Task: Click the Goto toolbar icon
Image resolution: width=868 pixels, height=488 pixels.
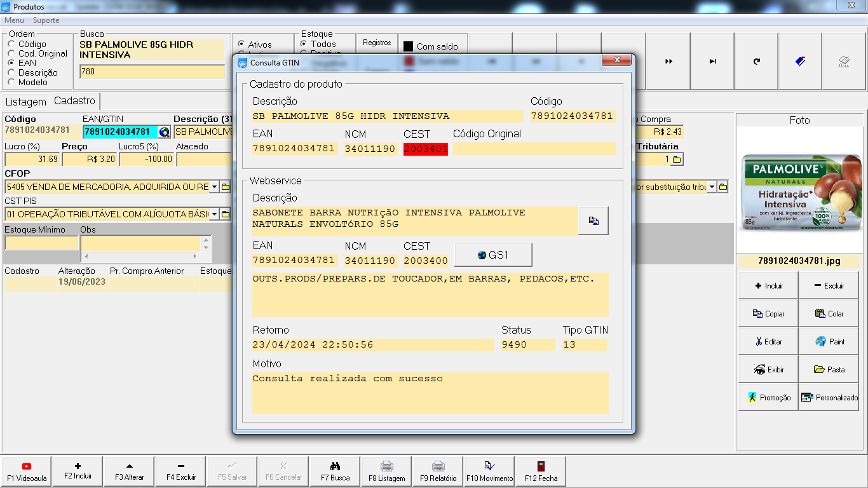Action: pos(844,62)
